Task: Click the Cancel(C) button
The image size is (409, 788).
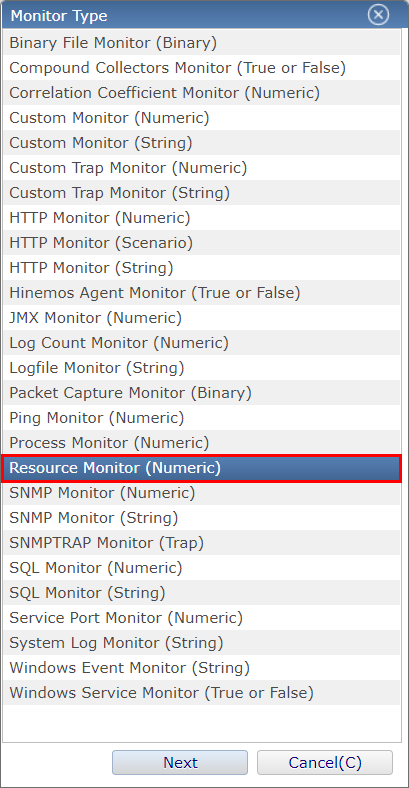Action: tap(325, 762)
